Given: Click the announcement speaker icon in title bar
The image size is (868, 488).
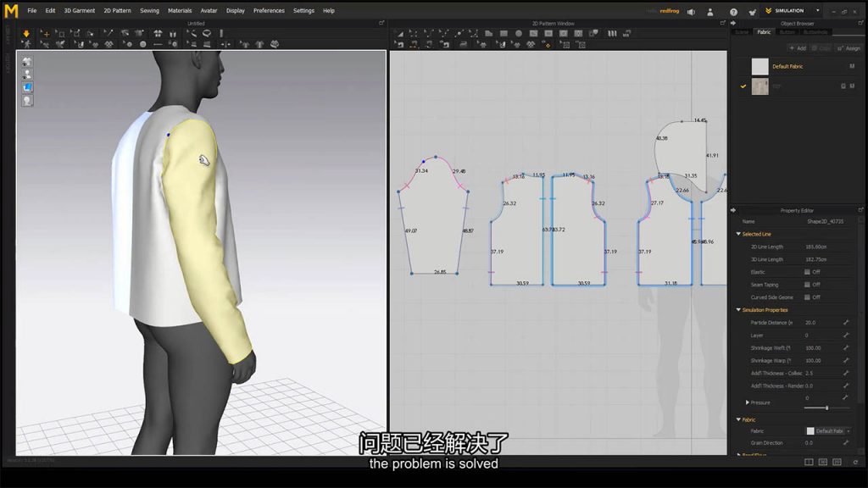Looking at the screenshot, I should click(692, 12).
